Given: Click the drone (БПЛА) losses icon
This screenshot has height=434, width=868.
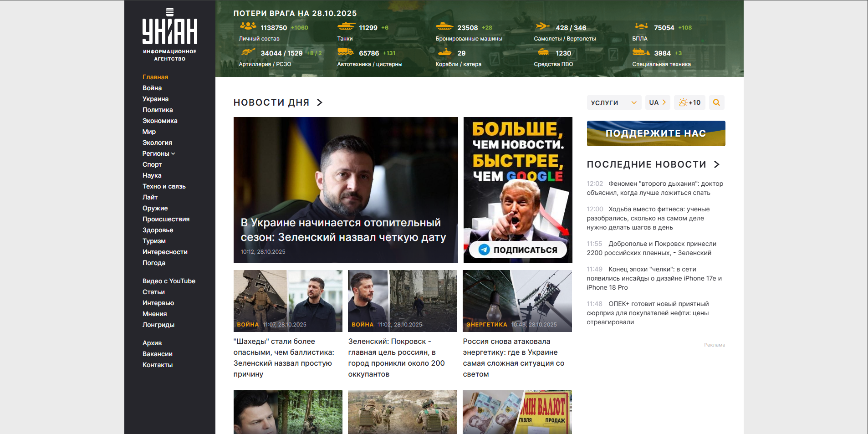Looking at the screenshot, I should tap(641, 26).
